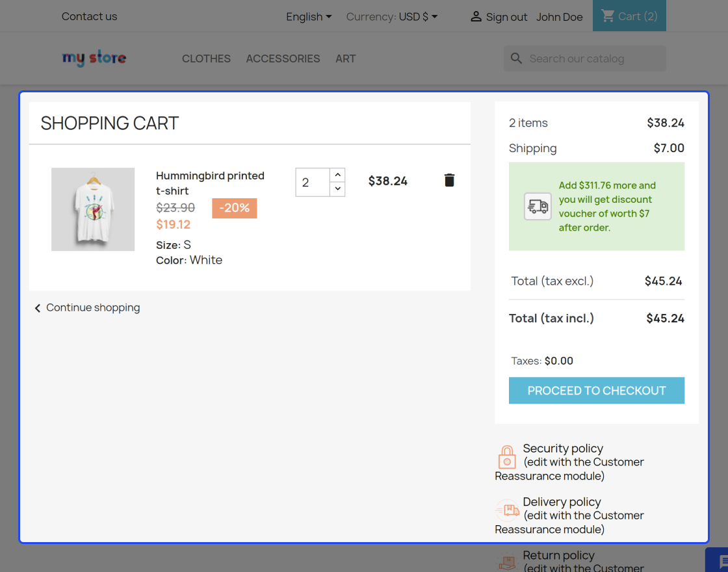Click the Delivery policy text

pyautogui.click(x=562, y=502)
